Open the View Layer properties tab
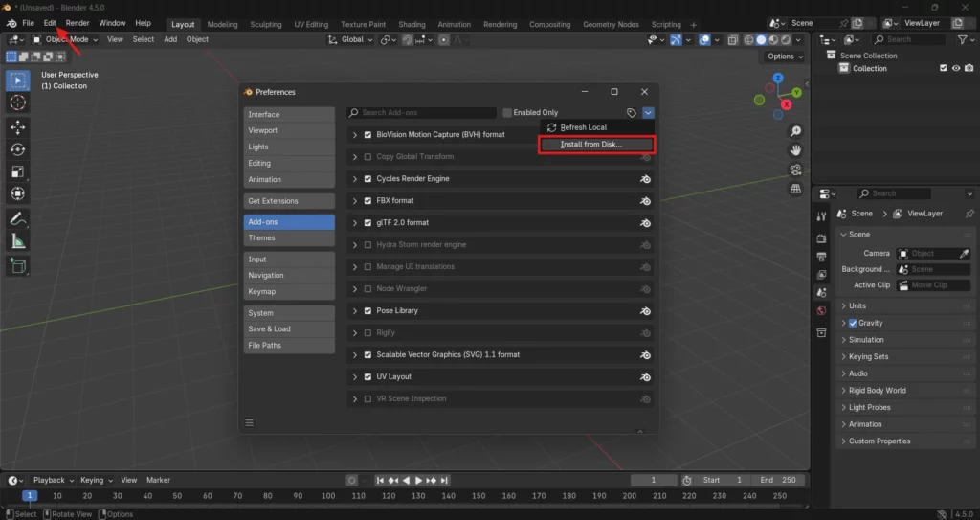 pos(821,275)
